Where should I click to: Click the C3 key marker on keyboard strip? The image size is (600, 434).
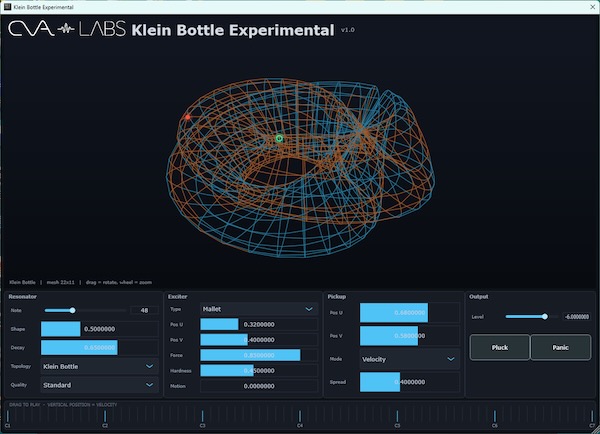click(x=202, y=418)
